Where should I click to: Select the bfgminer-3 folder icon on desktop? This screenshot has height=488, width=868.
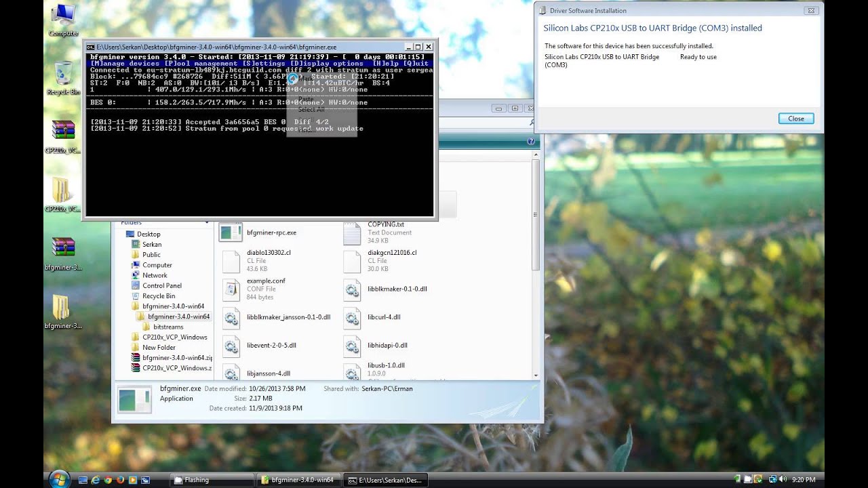click(x=63, y=310)
